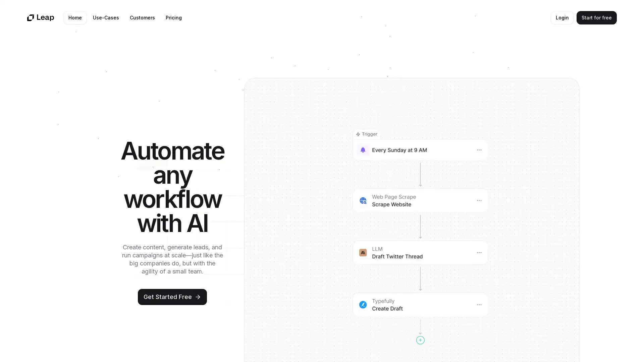The width and height of the screenshot is (644, 362).
Task: Click the Web Page Scrape globe icon
Action: 363,201
